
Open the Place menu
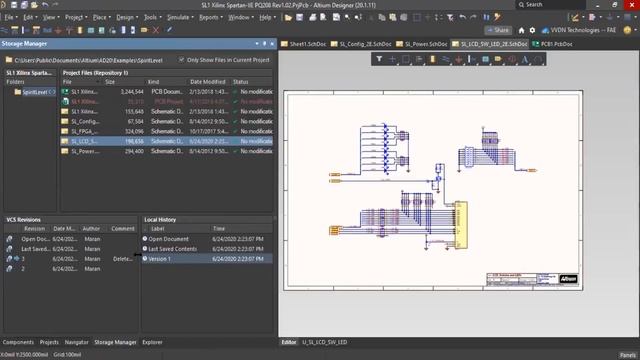[x=102, y=18]
